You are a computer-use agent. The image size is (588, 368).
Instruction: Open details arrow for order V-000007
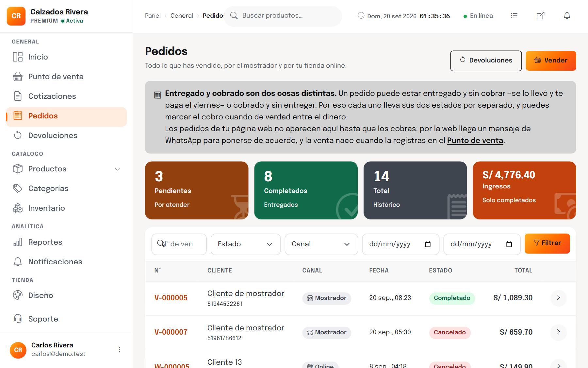[559, 332]
